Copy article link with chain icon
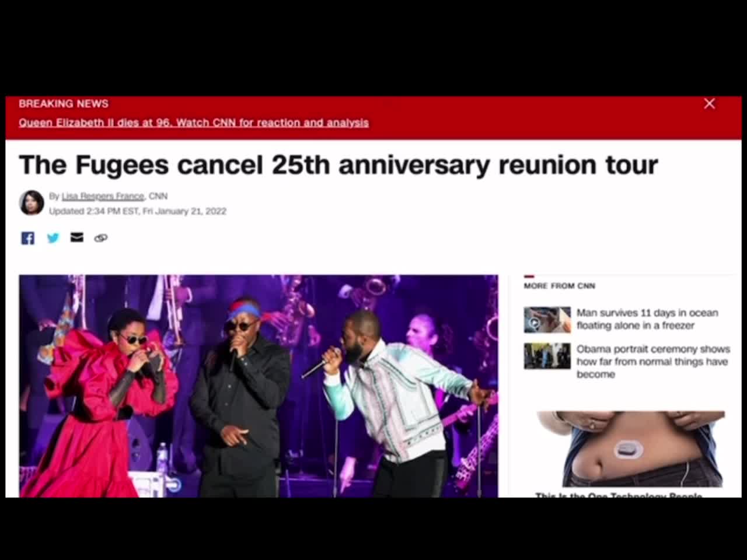This screenshot has height=560, width=747. click(101, 238)
